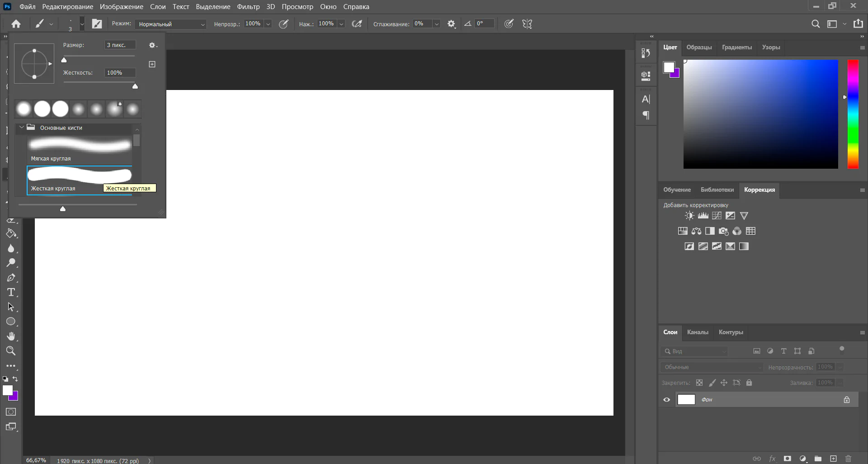Select the Pen tool
The image size is (868, 464).
tap(11, 278)
